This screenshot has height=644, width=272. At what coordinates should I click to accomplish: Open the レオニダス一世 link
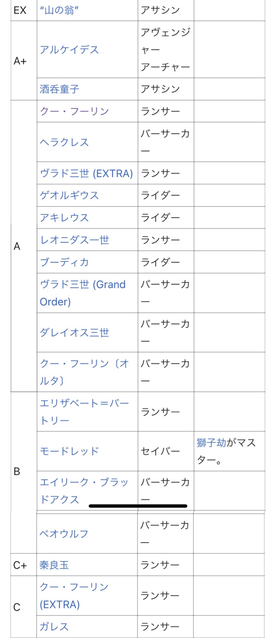74,240
